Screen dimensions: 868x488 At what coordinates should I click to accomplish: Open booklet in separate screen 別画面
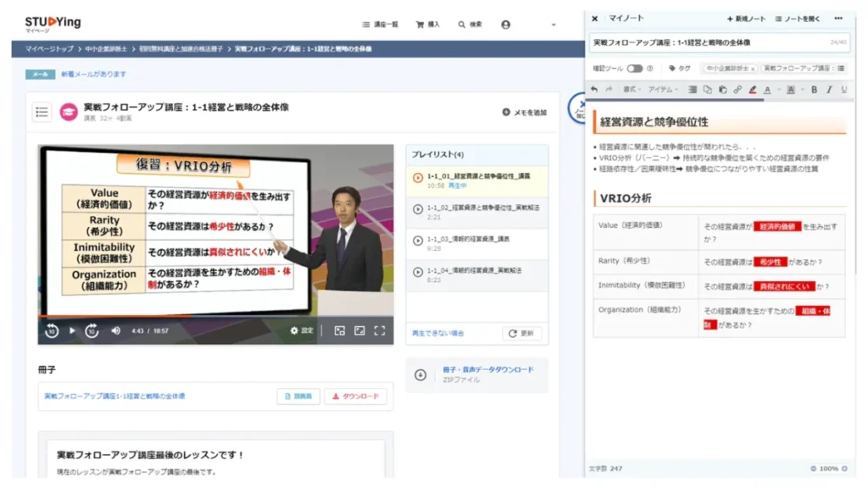click(x=298, y=396)
